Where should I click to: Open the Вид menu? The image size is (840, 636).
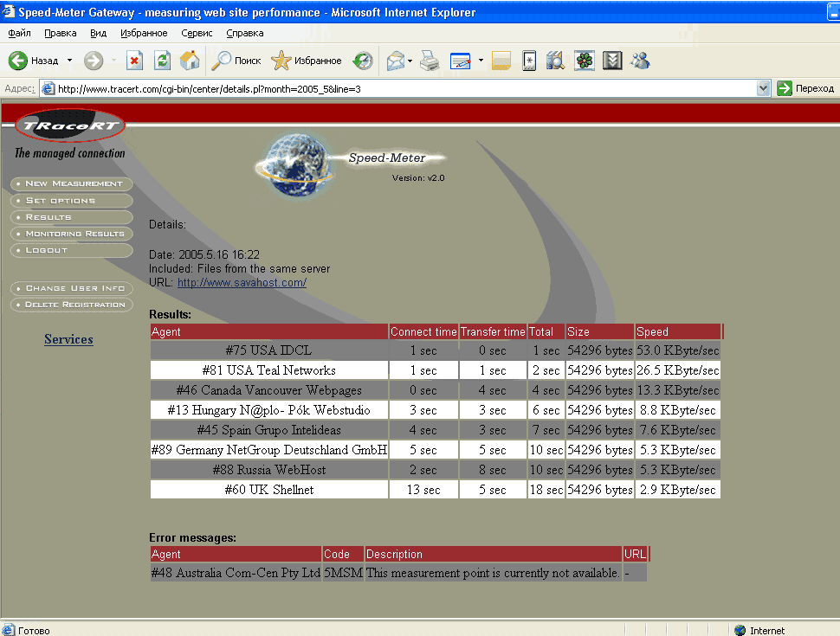click(98, 33)
